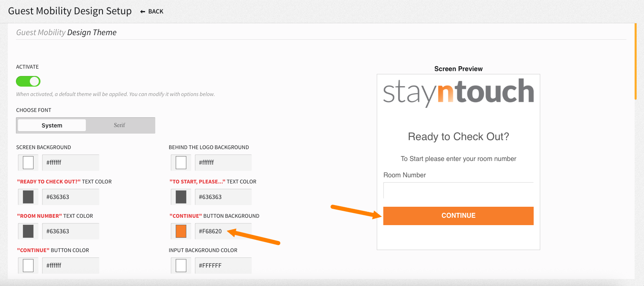Click the "CHOOSE FONT" label
This screenshot has height=286, width=644.
pyautogui.click(x=34, y=110)
